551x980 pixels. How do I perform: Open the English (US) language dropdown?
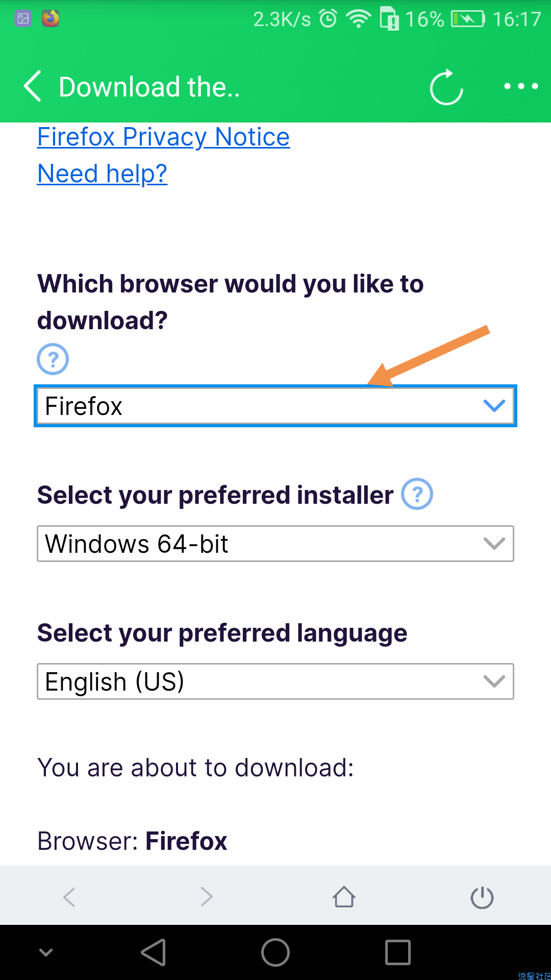pos(275,681)
